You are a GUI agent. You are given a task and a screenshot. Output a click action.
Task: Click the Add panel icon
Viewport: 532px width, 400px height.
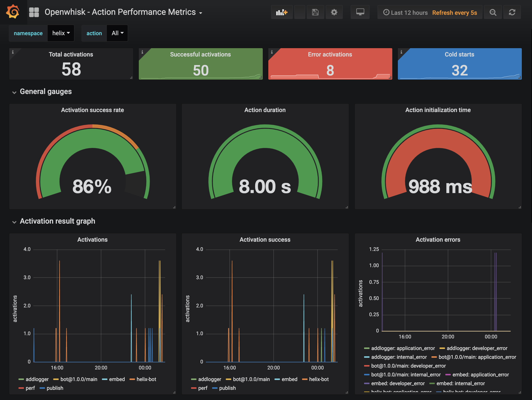[x=282, y=12]
